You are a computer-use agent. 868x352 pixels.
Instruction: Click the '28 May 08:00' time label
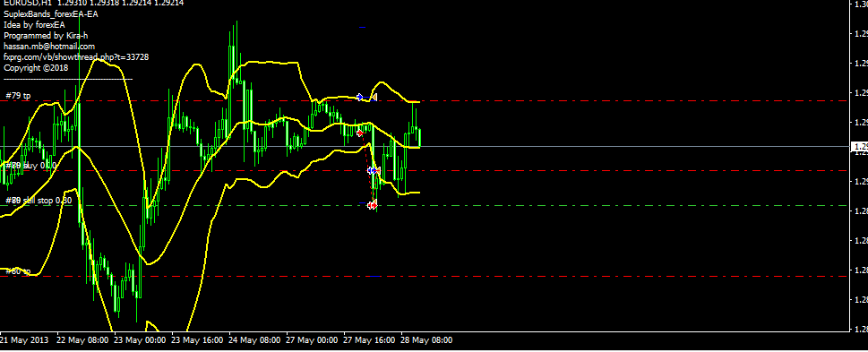(x=426, y=339)
